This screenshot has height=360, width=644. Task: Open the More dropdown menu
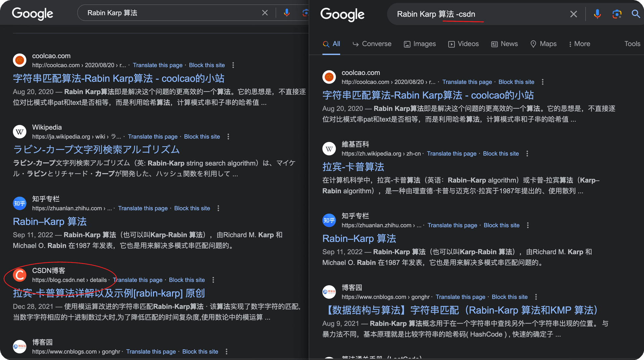[x=579, y=44]
